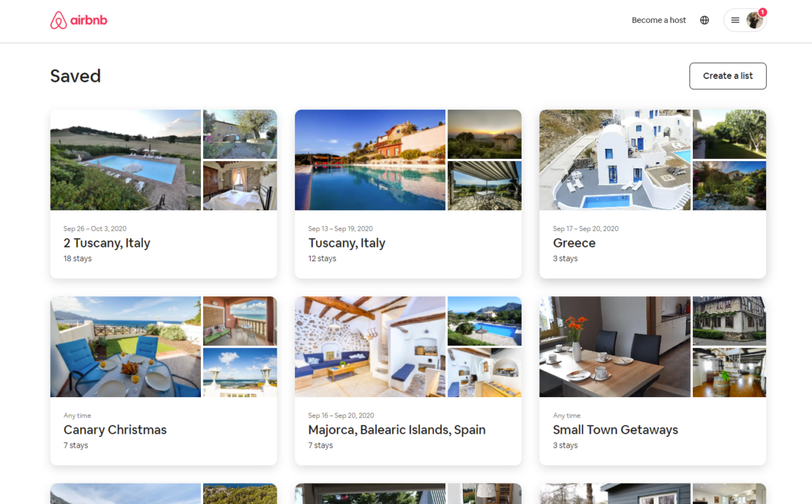Click the profile avatar picture
Screen dimensions: 812x504
pos(754,21)
